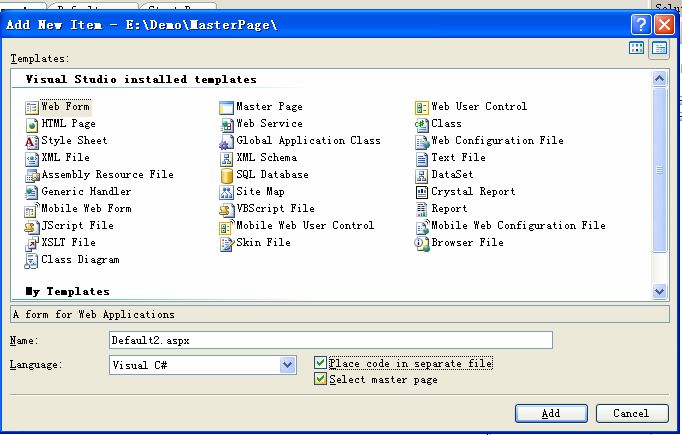Switch to large icons view
682x435 pixels.
click(x=636, y=48)
